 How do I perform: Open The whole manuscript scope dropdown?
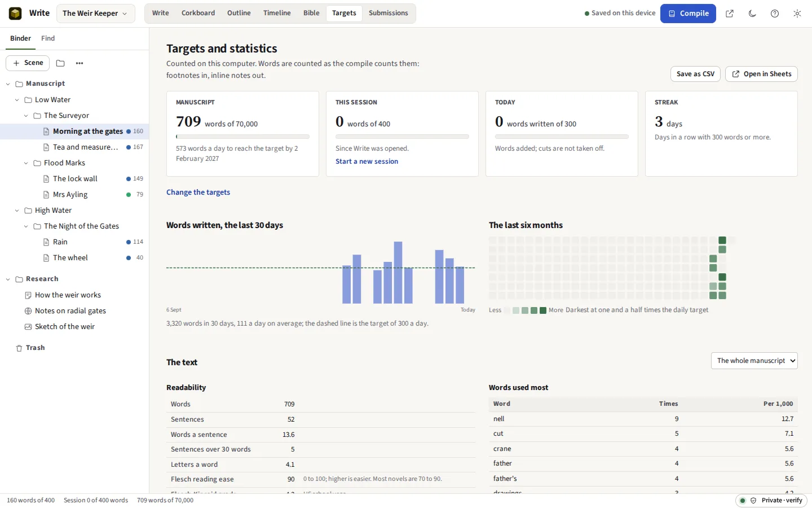tap(754, 361)
